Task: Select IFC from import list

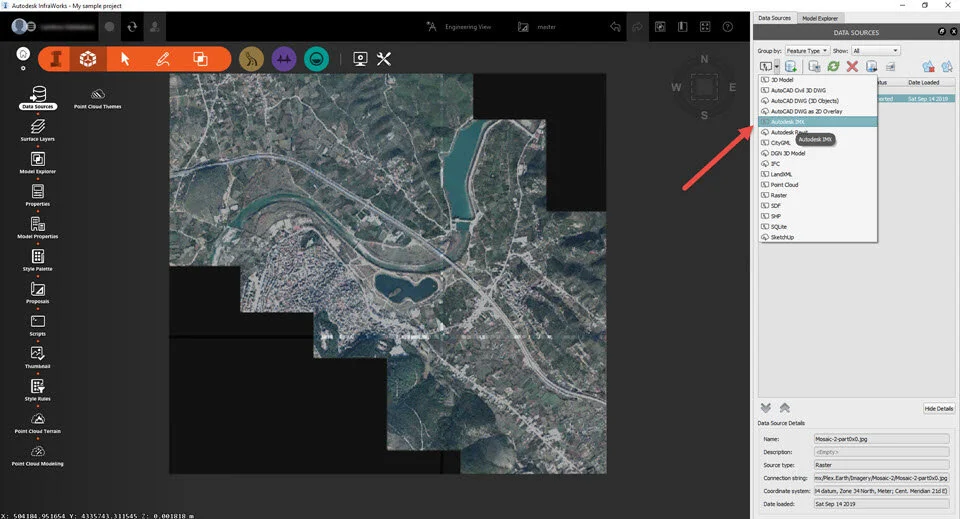Action: (x=818, y=163)
